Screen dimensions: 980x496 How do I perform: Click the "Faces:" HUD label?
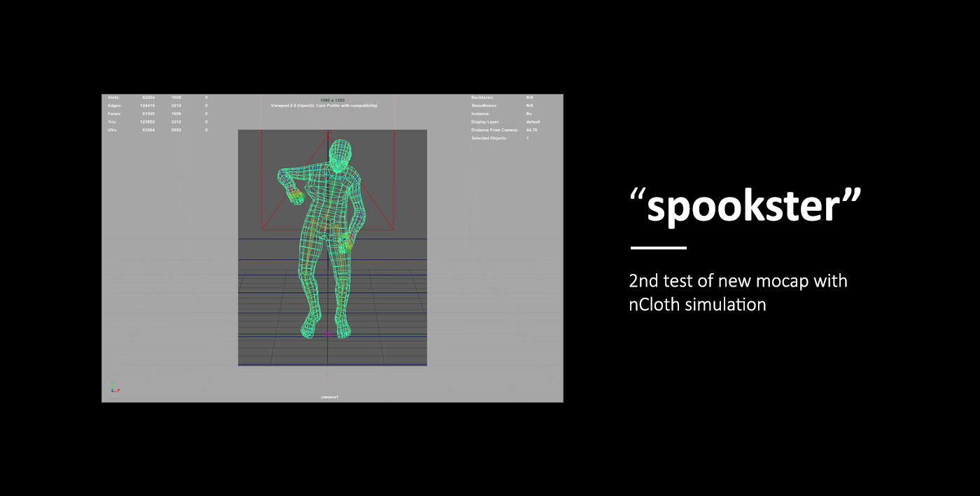(x=114, y=113)
